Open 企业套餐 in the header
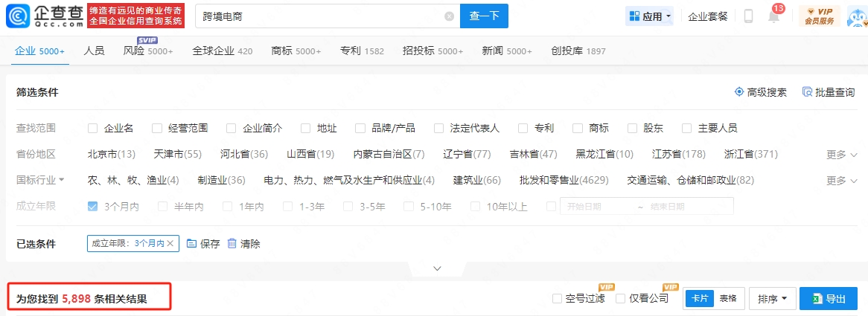Viewport: 868px width, 316px height. point(708,16)
